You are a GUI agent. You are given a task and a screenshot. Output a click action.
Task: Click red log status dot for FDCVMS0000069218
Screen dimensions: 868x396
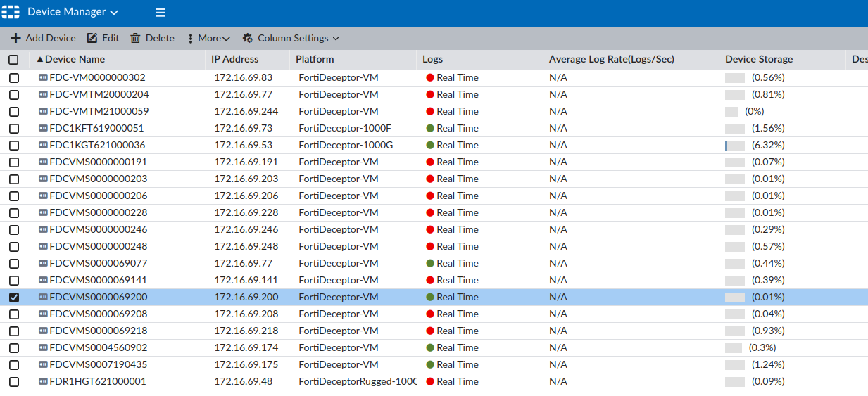[x=430, y=331]
